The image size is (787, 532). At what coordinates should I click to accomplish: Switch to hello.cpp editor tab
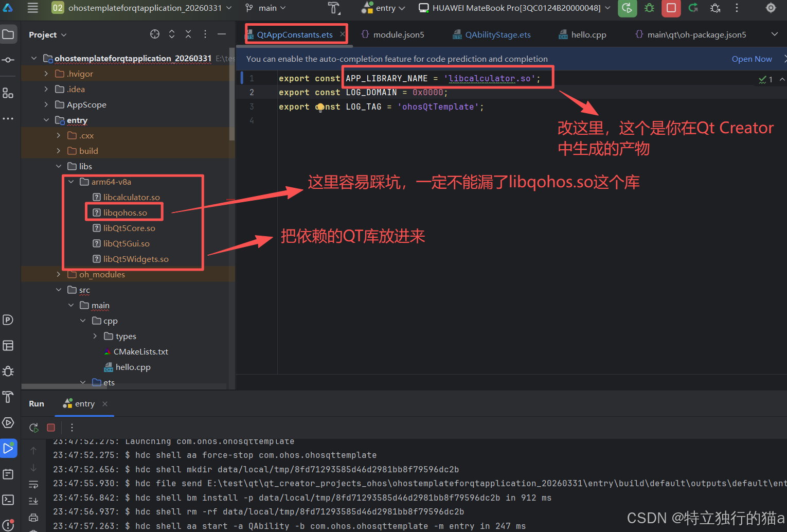(583, 34)
